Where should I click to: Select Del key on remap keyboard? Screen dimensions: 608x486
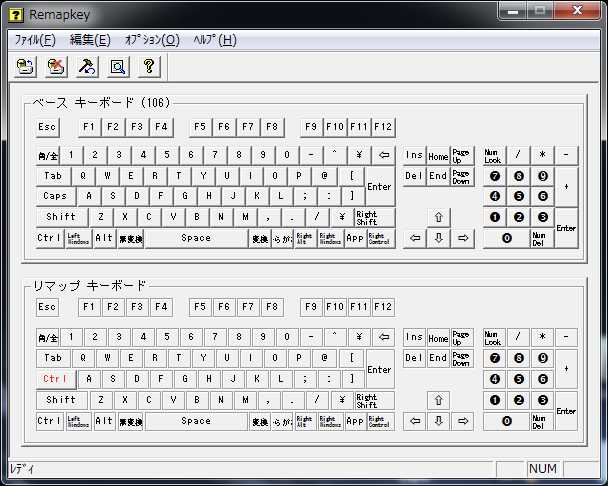(x=414, y=358)
